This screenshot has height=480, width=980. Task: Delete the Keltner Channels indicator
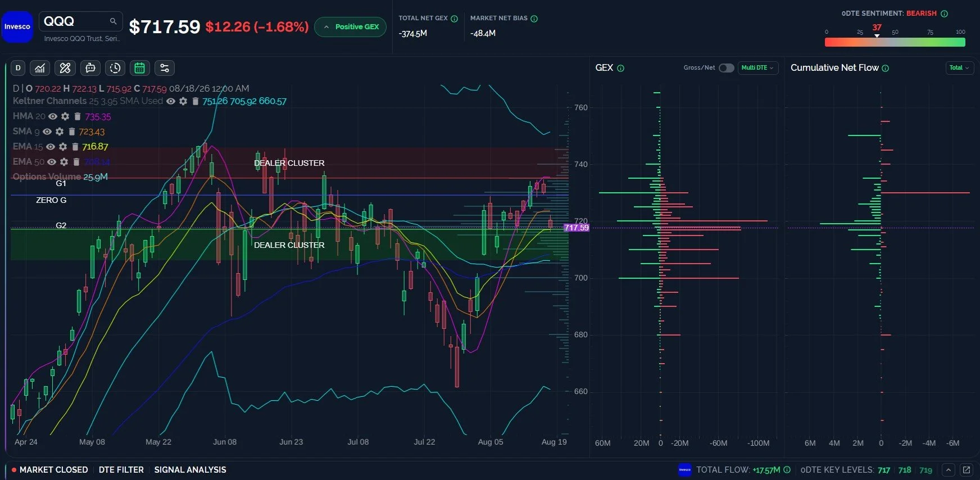coord(196,101)
